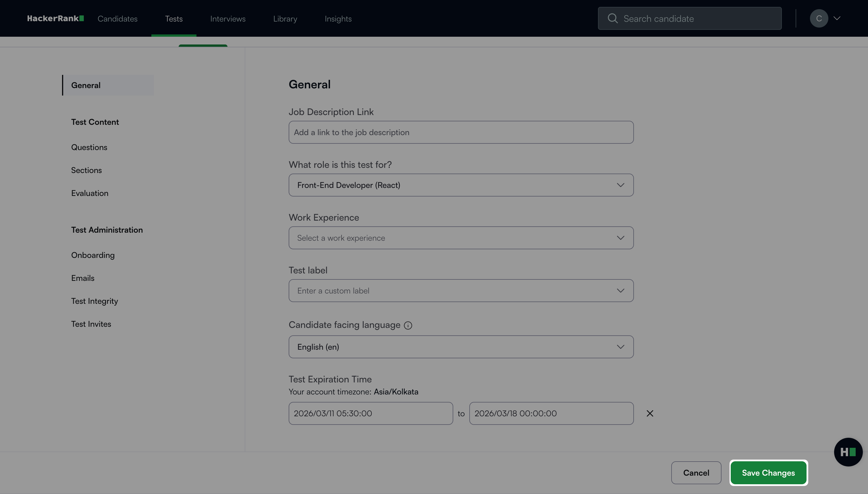Clear the test expiration time dates

pos(650,413)
